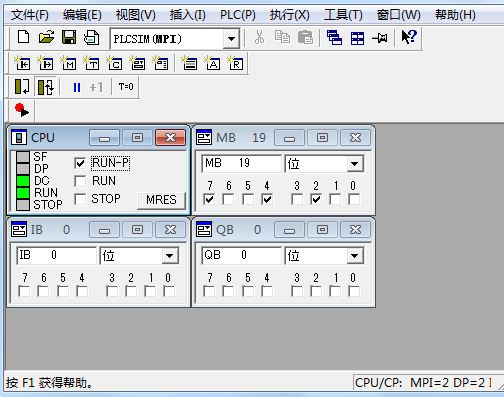The height and width of the screenshot is (397, 504).
Task: Open MB 19 format dropdown
Action: coord(355,164)
